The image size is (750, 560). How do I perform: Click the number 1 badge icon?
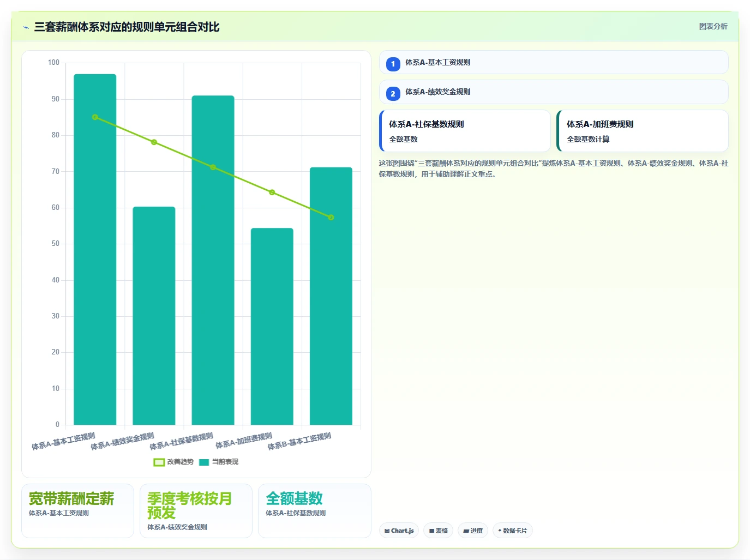[x=393, y=64]
